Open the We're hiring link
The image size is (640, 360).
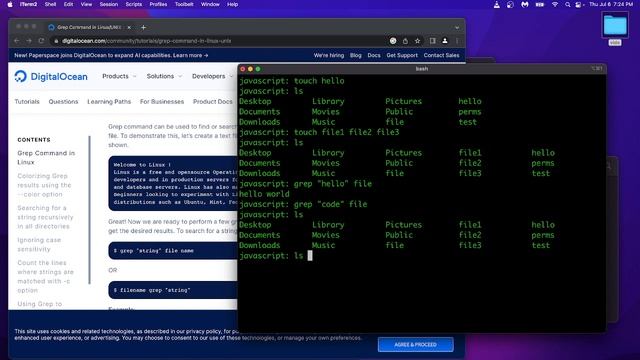[x=329, y=56]
